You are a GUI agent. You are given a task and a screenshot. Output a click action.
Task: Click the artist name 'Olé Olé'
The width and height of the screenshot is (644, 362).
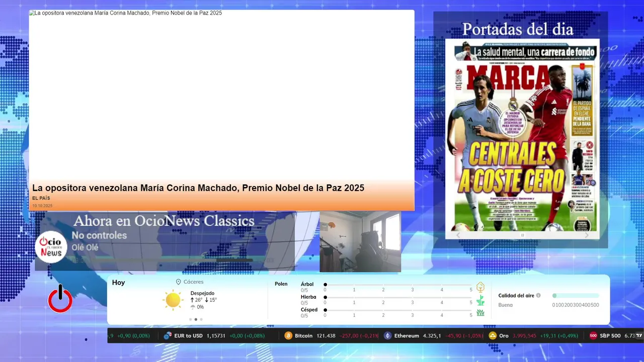point(85,247)
